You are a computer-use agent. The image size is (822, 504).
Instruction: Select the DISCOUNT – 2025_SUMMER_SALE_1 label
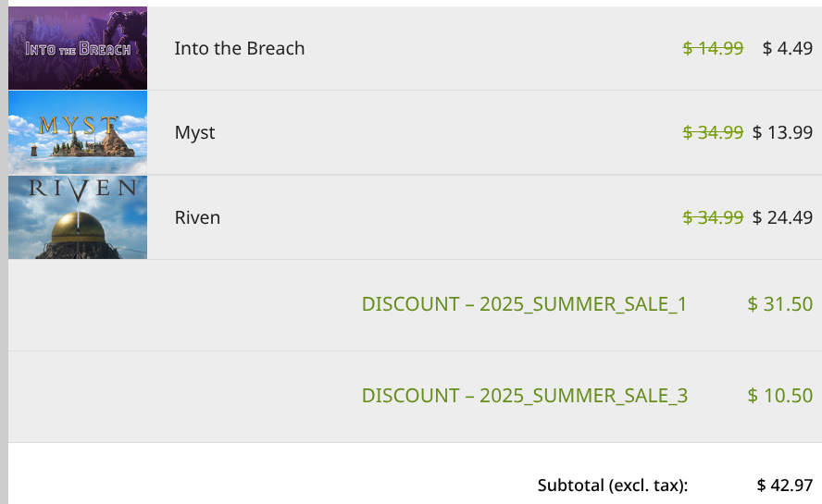[x=524, y=304]
